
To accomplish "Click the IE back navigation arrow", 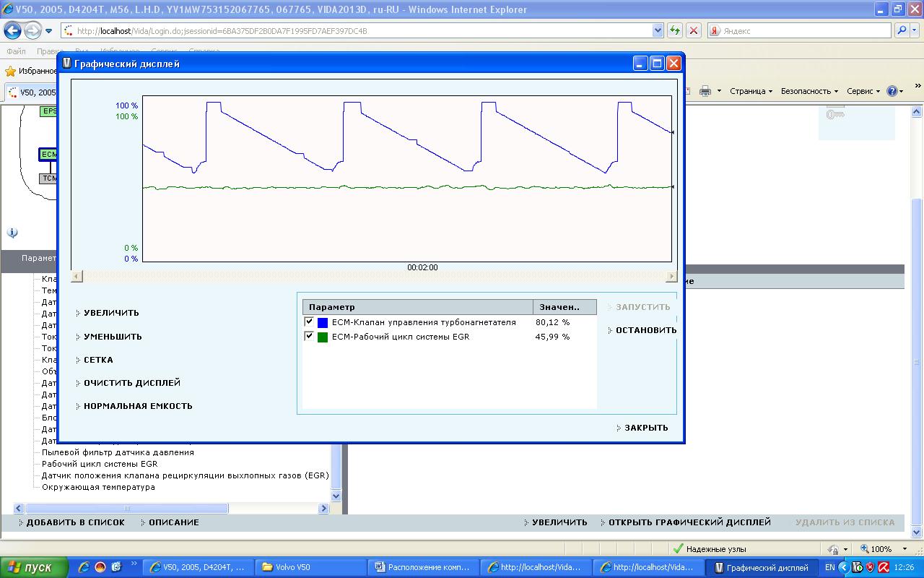I will [x=12, y=30].
